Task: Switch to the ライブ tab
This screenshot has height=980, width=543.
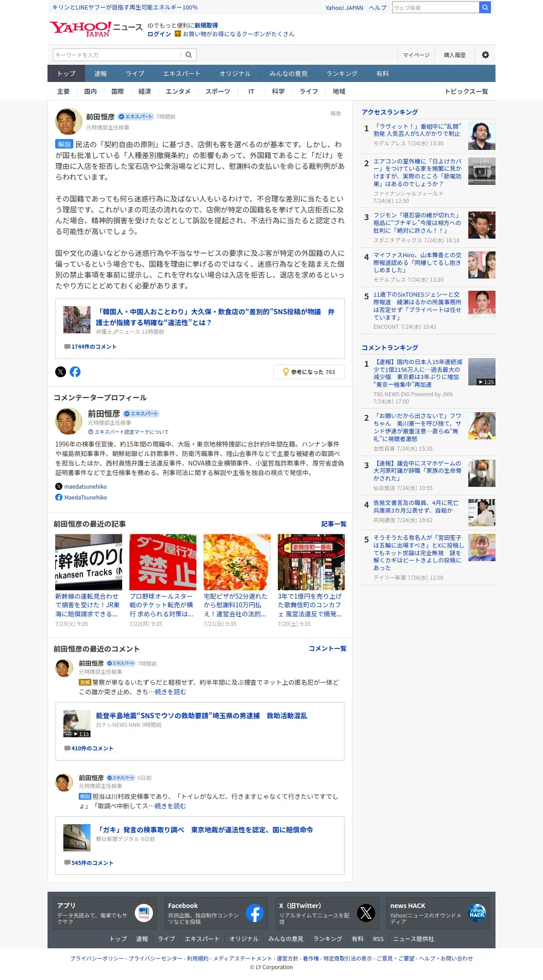Action: pos(135,73)
